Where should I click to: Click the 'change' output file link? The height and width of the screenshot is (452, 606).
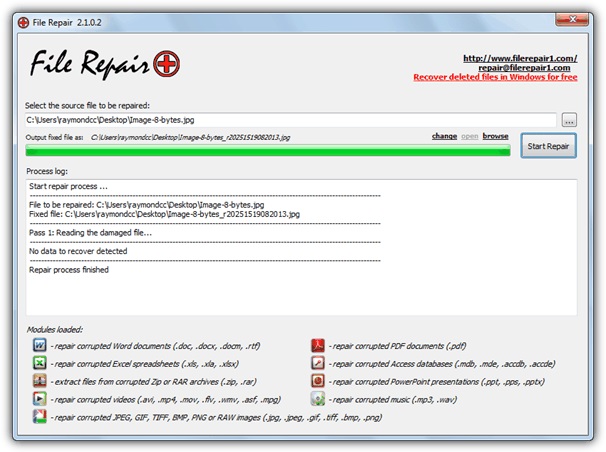point(444,136)
